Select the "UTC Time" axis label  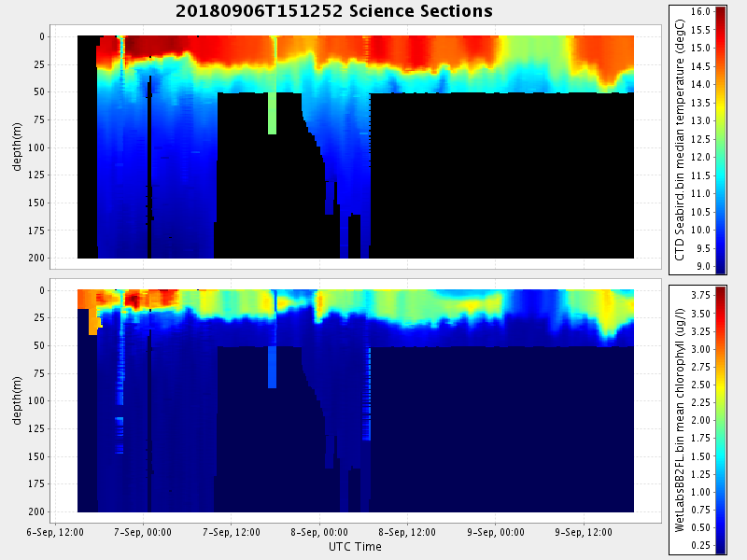(355, 546)
